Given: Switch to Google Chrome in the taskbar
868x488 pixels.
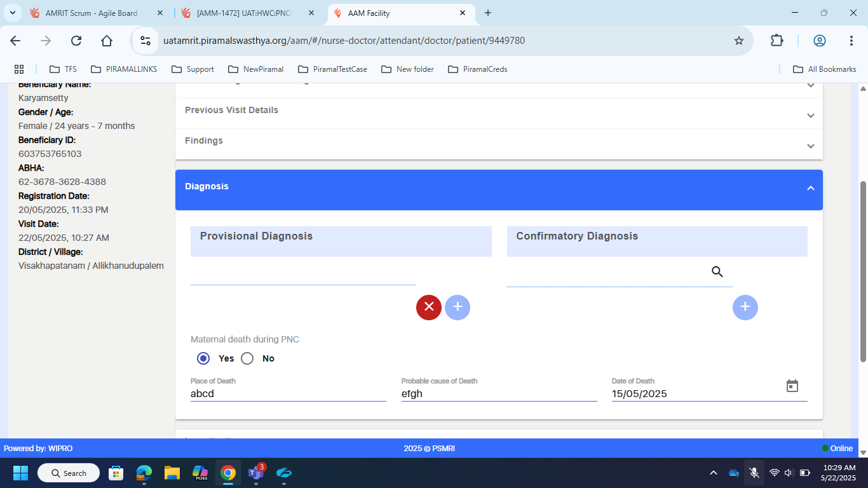Looking at the screenshot, I should pyautogui.click(x=228, y=473).
